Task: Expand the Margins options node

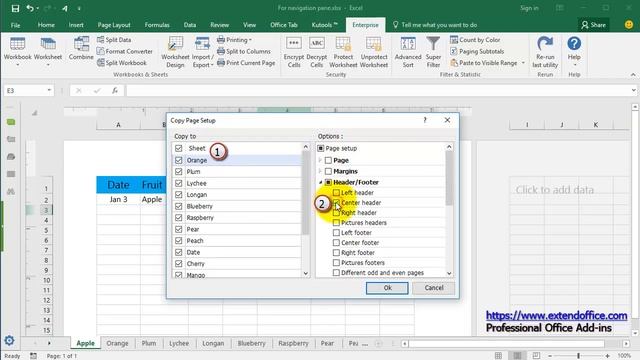Action: click(x=320, y=171)
